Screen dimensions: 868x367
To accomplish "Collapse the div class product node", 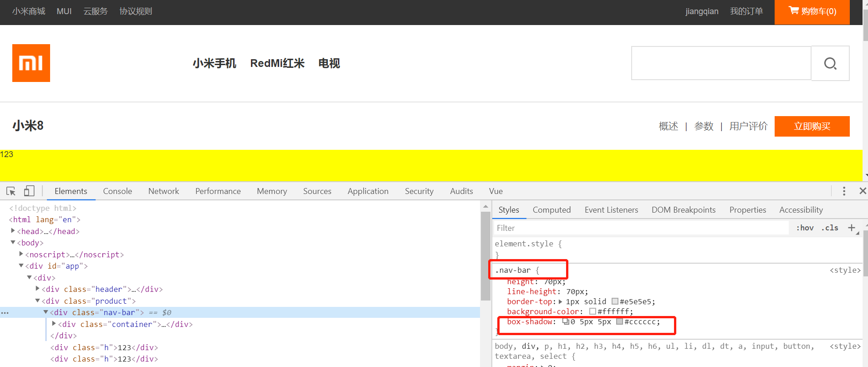I will click(37, 301).
